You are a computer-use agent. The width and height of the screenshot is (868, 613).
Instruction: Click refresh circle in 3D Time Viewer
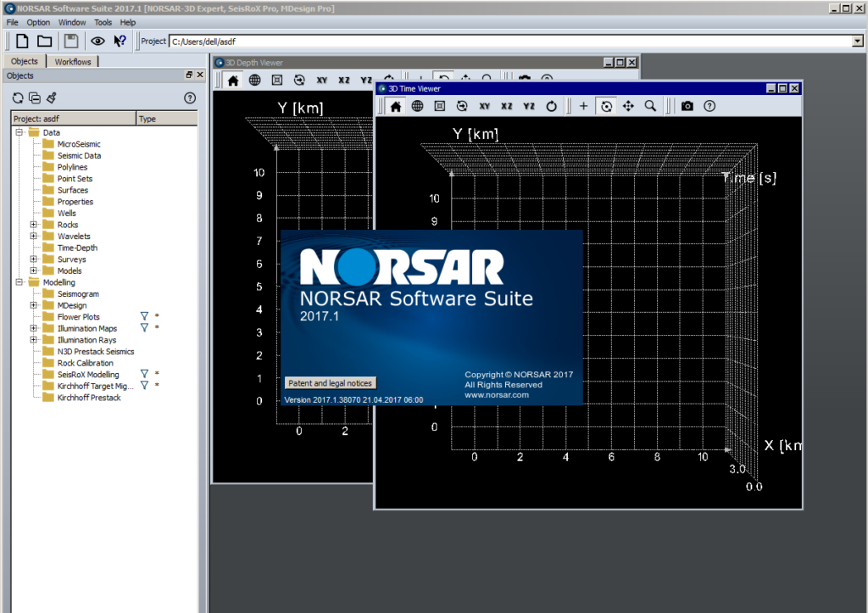coord(551,106)
